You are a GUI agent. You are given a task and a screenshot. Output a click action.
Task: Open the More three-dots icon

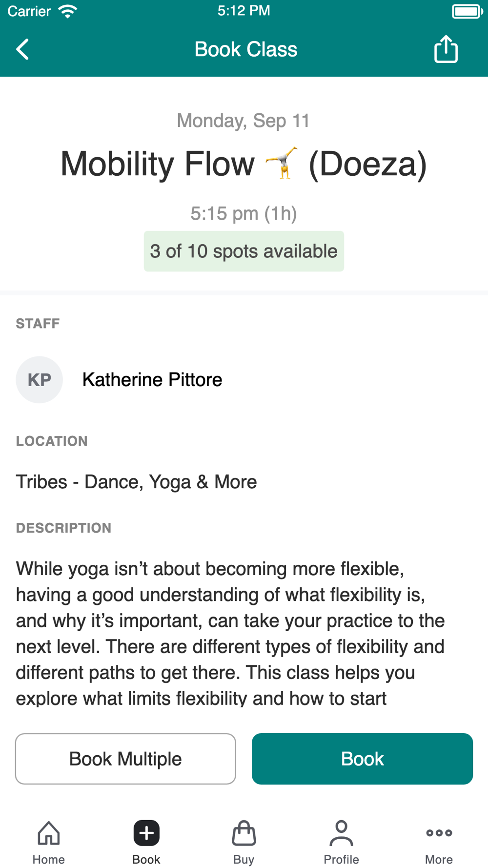pyautogui.click(x=439, y=833)
